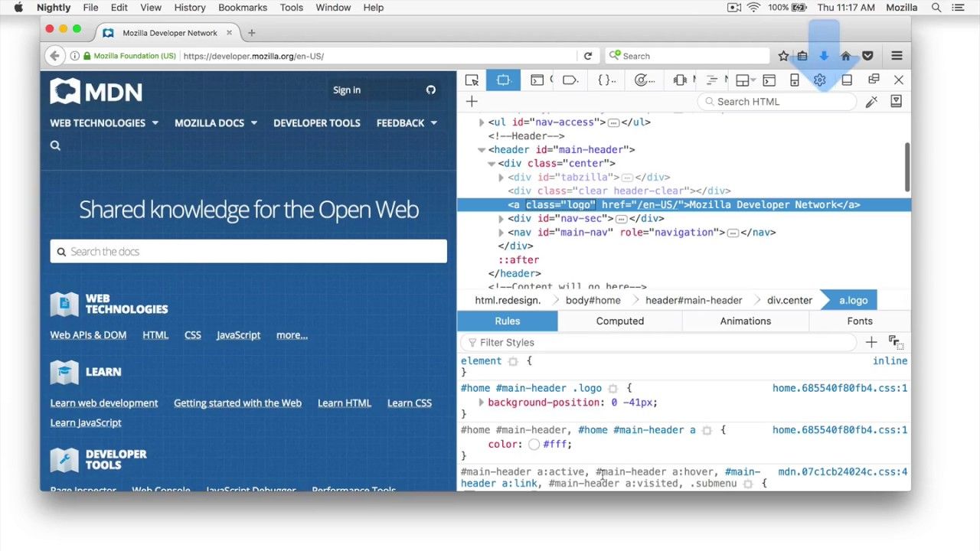Switch to the Inspector panel icon
This screenshot has width=980, height=551.
503,80
